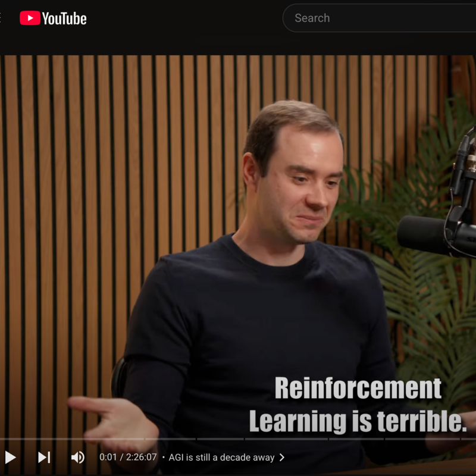Seek to the far right of the progress bar
The image size is (476, 476).
[x=473, y=439]
